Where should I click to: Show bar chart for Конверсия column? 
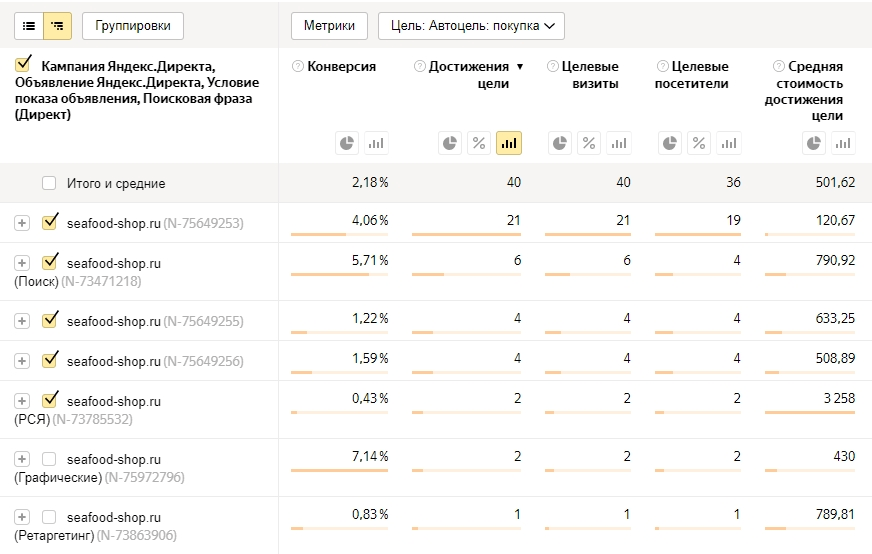click(376, 143)
